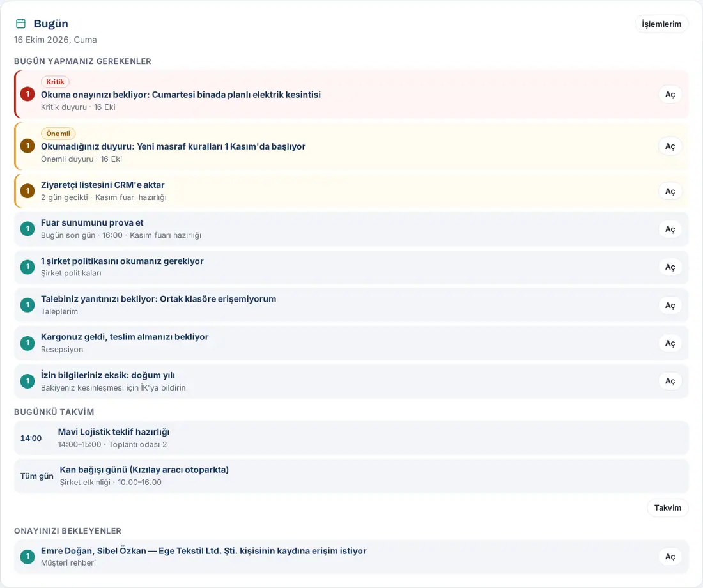Click the count badge beside Ziyaretçi listesini CRM'e aktar
703x588 pixels.
pos(27,190)
